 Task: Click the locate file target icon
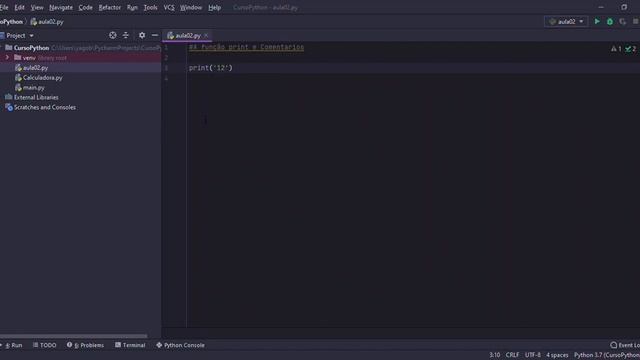(113, 36)
